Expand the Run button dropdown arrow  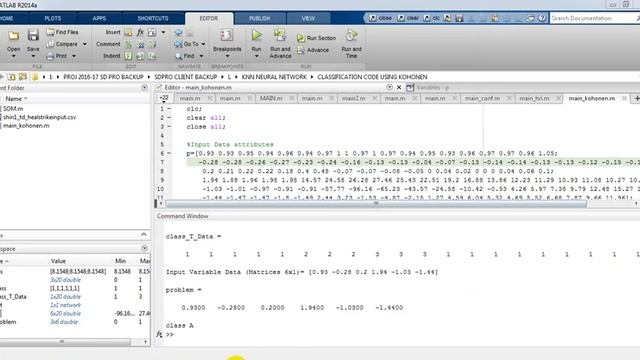(x=257, y=56)
